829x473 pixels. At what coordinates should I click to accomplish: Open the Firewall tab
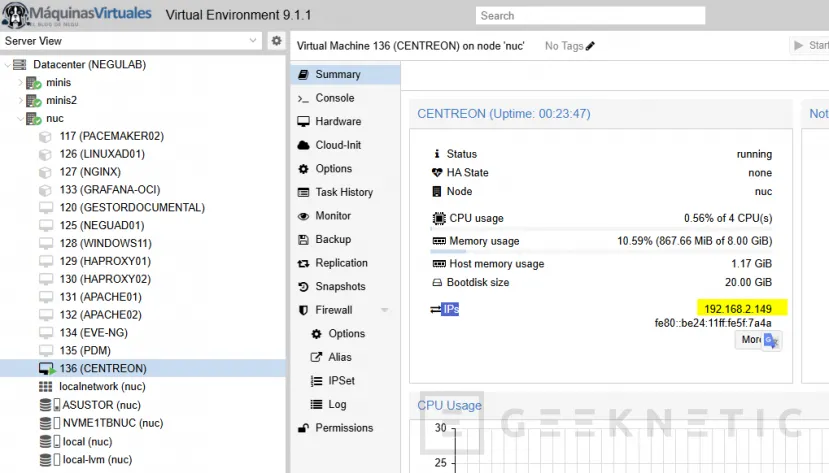(x=345, y=310)
